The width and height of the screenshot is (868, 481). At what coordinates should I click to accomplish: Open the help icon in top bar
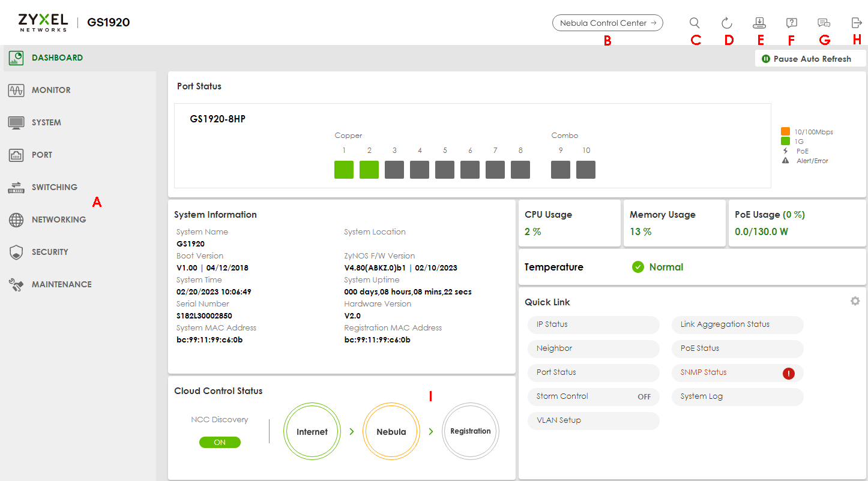coord(792,23)
